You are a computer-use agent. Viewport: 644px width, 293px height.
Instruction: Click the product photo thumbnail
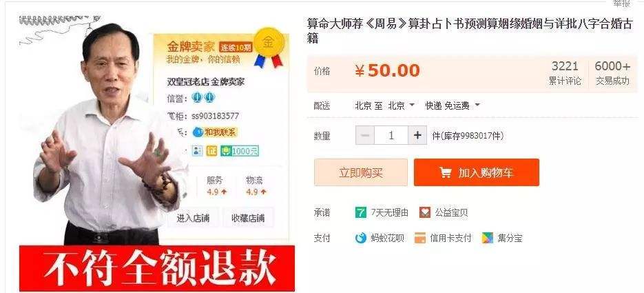click(x=157, y=153)
